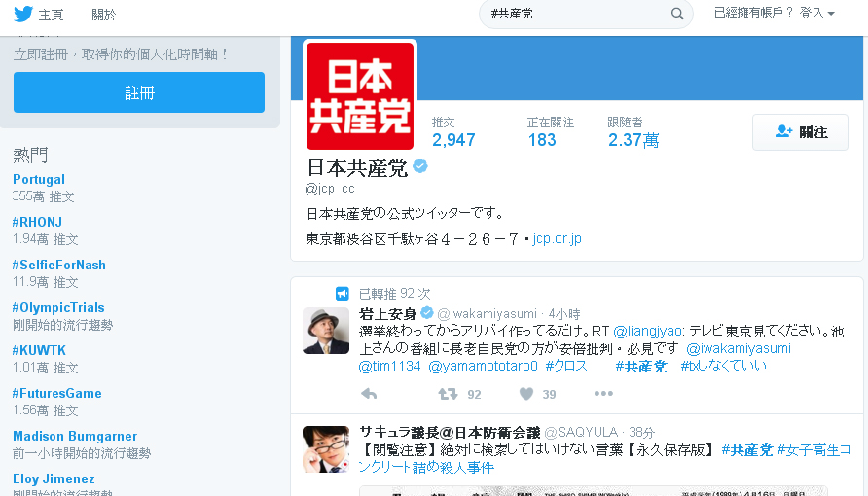Click the heart like icon showing 39
The image size is (868, 496).
(x=526, y=394)
